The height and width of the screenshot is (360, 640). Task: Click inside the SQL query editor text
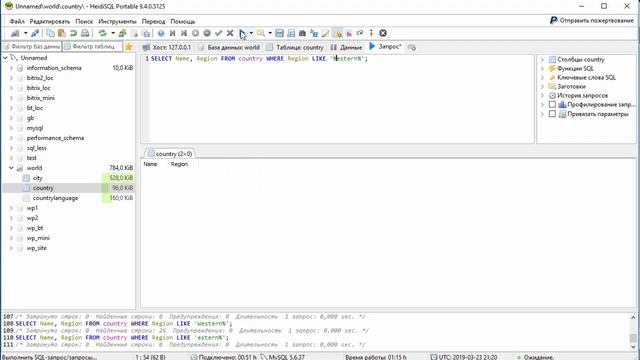click(259, 59)
